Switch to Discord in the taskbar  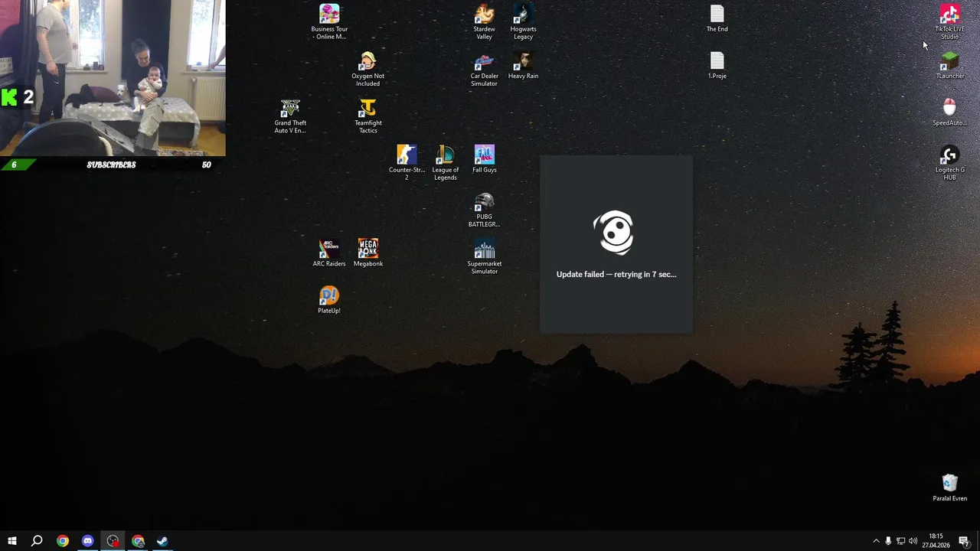(x=87, y=541)
